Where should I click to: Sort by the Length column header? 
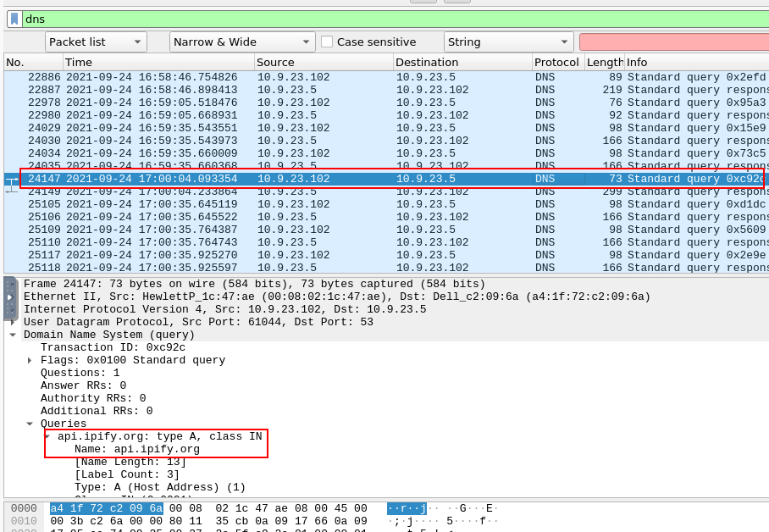click(x=604, y=63)
